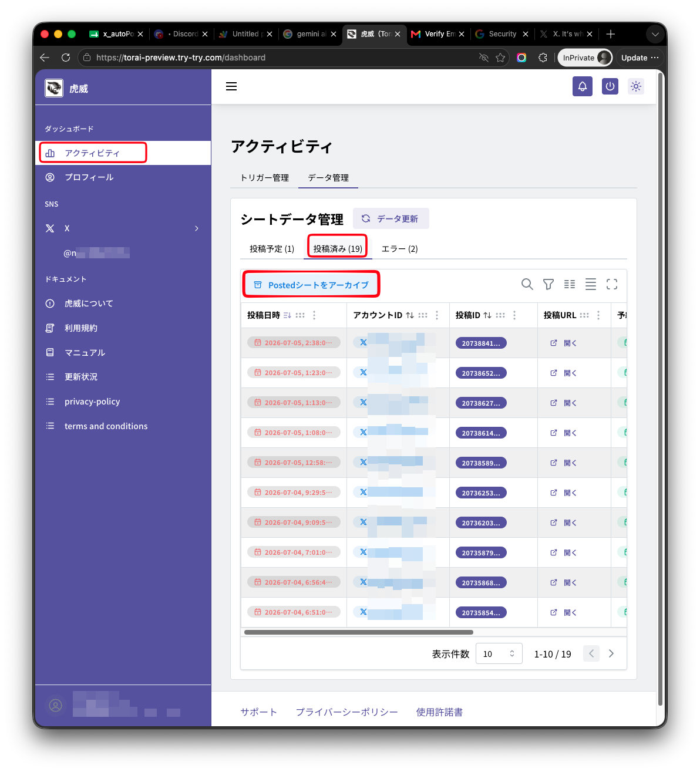Sort by アカウントID column sort arrows
The width and height of the screenshot is (700, 772).
(410, 315)
